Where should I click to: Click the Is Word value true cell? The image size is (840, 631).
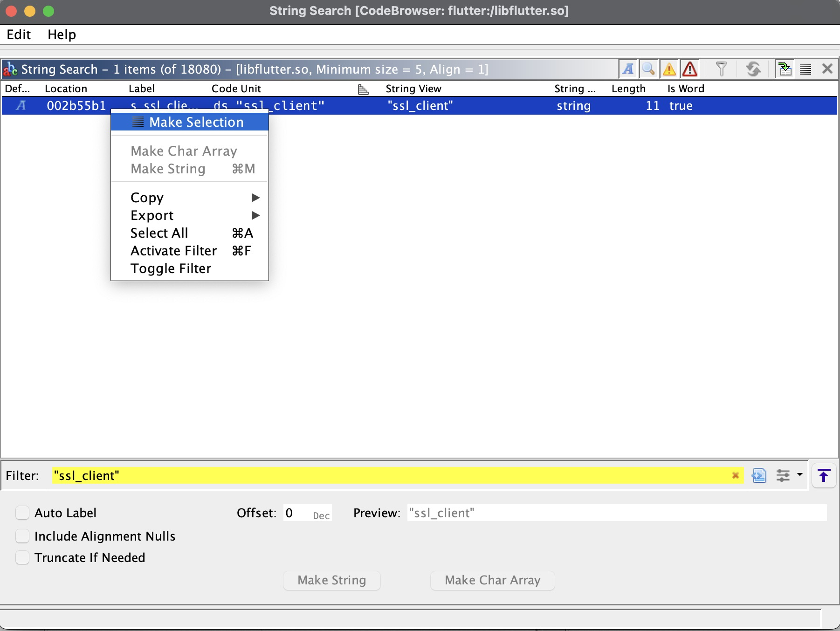pyautogui.click(x=681, y=106)
